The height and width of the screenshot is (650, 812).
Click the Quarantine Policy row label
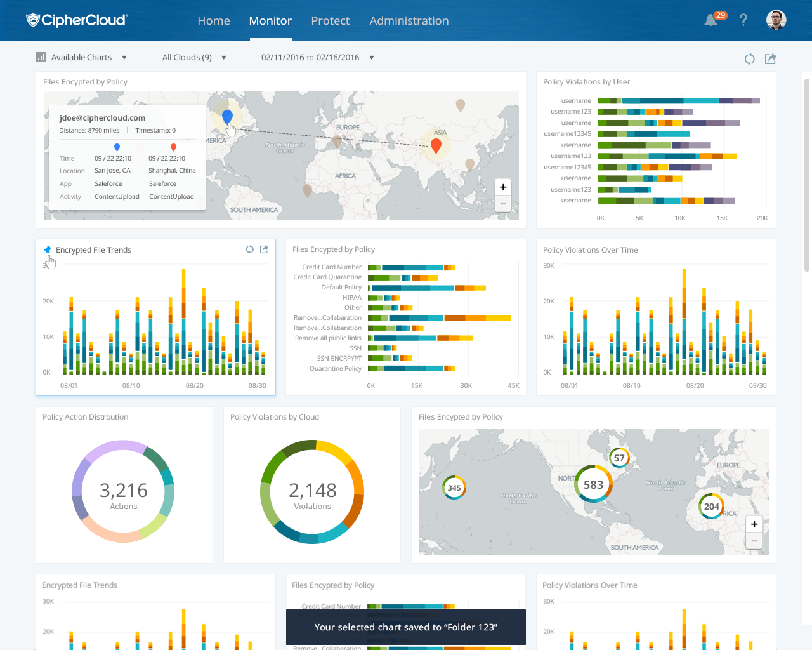[x=336, y=369]
